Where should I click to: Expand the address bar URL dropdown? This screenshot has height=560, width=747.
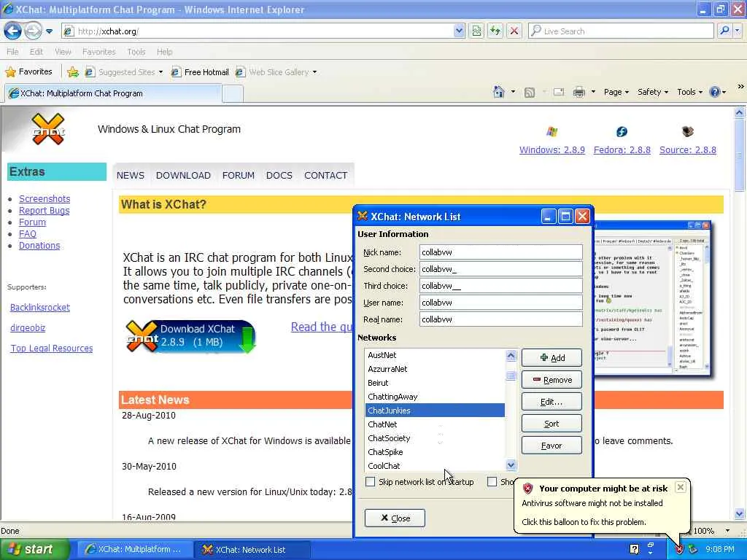point(459,31)
